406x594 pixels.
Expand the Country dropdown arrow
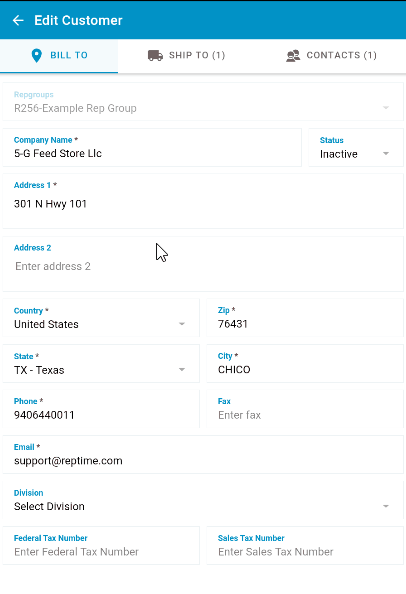point(182,324)
